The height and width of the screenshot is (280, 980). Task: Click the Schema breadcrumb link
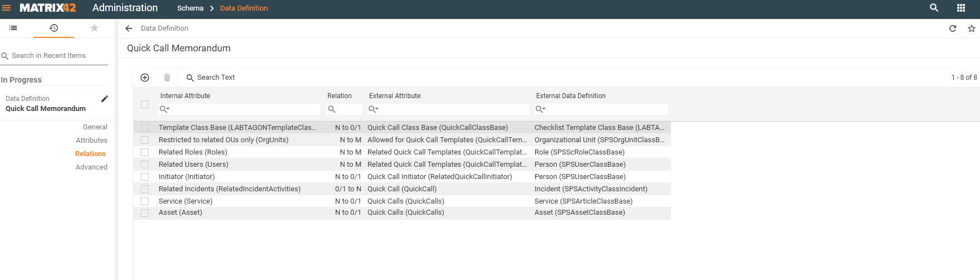coord(190,8)
